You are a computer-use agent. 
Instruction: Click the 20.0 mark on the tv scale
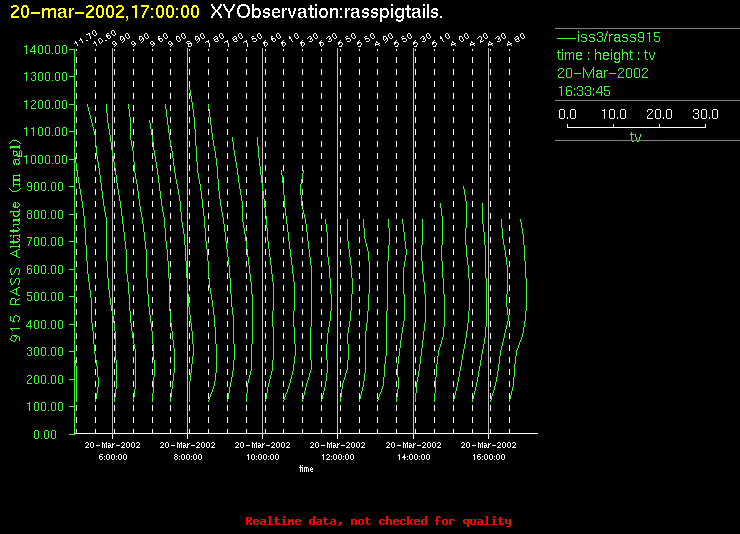659,115
